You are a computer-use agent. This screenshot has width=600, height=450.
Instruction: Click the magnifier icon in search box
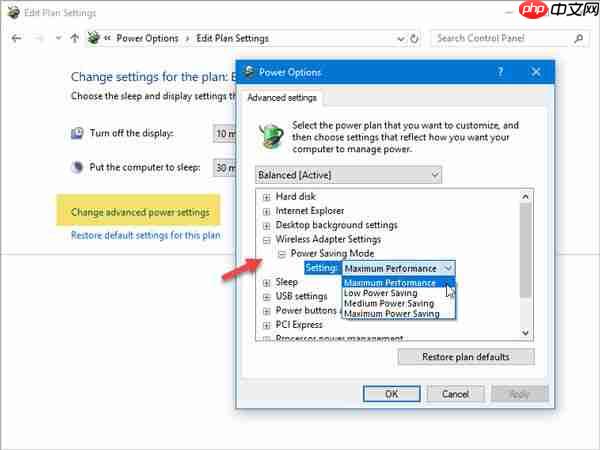coord(579,38)
